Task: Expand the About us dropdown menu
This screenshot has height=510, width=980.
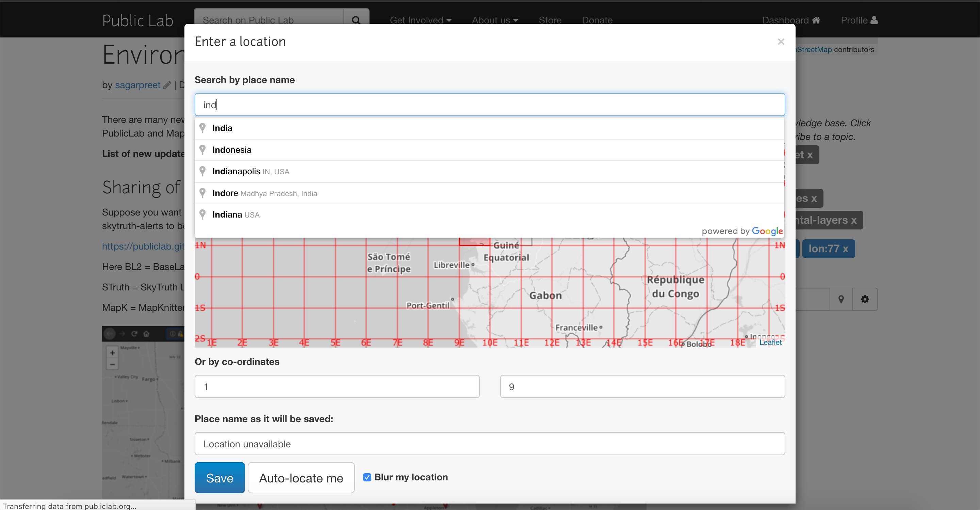Action: point(494,20)
